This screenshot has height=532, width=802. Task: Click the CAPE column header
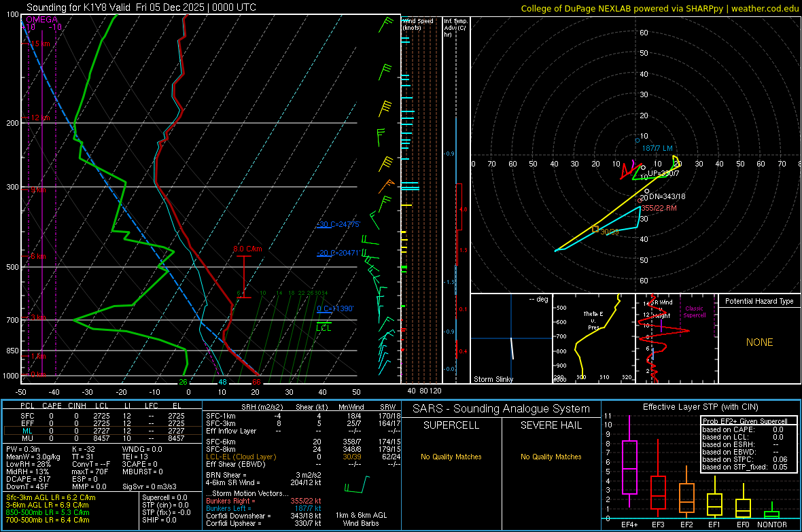[52, 406]
